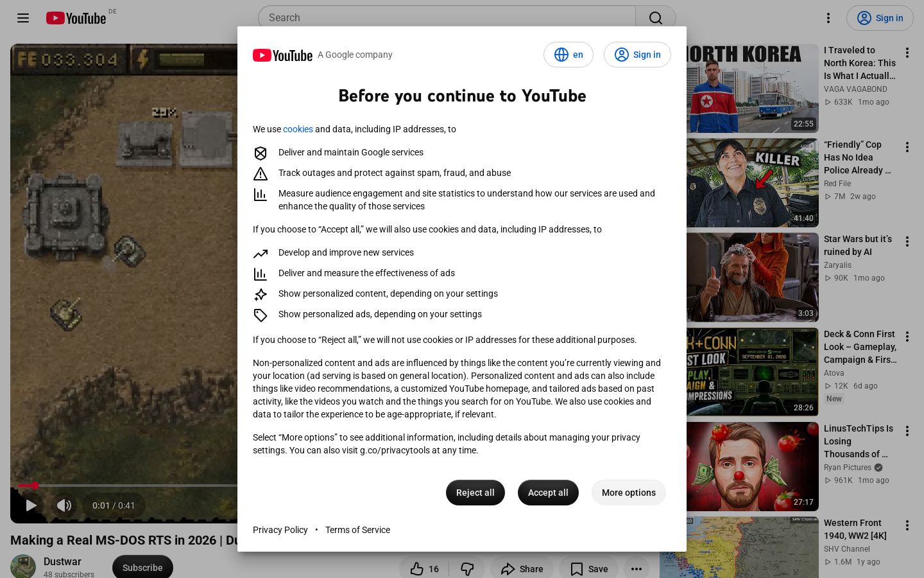The width and height of the screenshot is (924, 578).
Task: Open options menu for "Friendly" Cop video
Action: [907, 147]
